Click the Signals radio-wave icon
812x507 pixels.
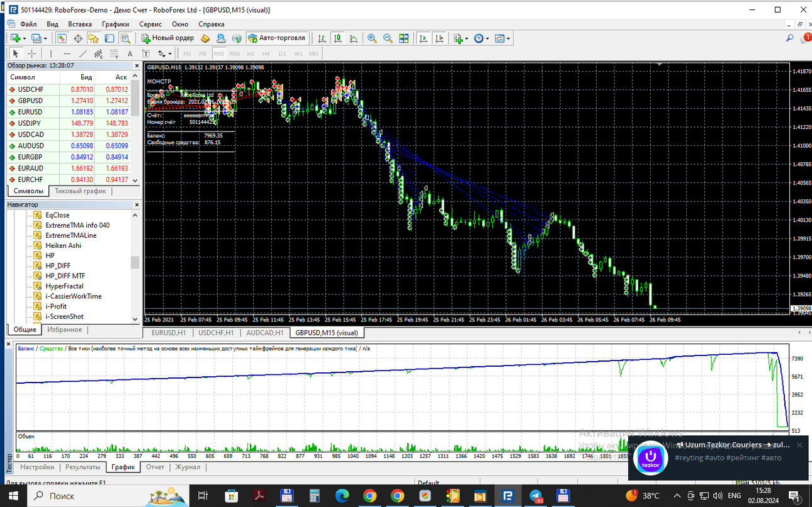(x=237, y=38)
